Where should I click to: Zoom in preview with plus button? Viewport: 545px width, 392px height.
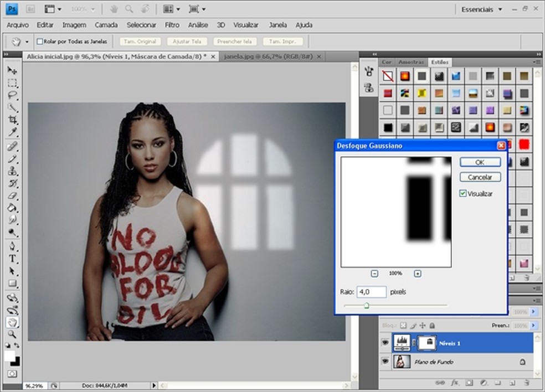coord(418,274)
